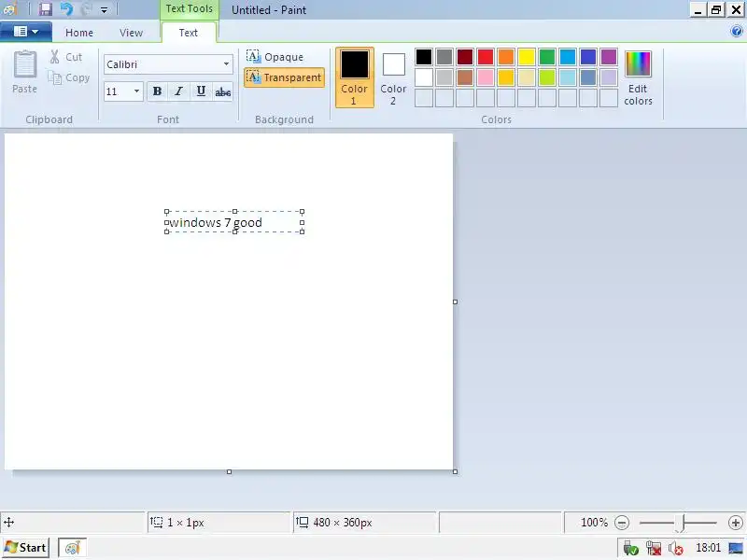Pick the light yellow cream swatch
This screenshot has width=747, height=560.
527,77
